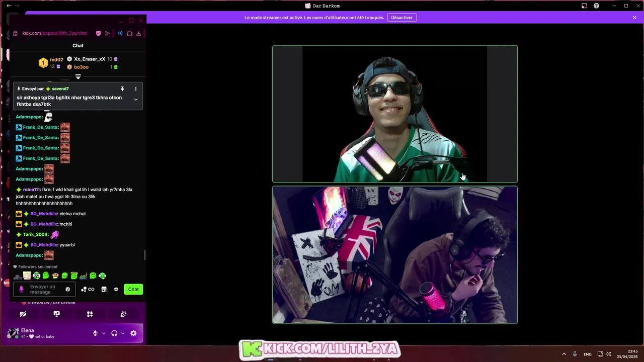
Task: Click the top webcam stream tile
Action: click(395, 114)
